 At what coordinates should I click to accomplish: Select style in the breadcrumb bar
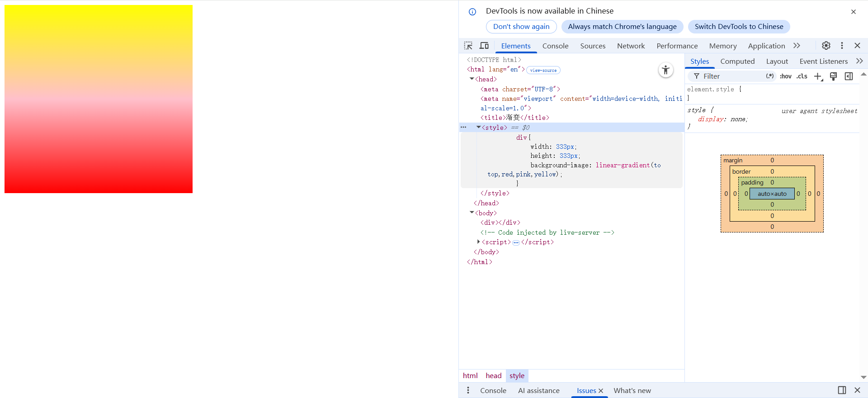point(517,376)
